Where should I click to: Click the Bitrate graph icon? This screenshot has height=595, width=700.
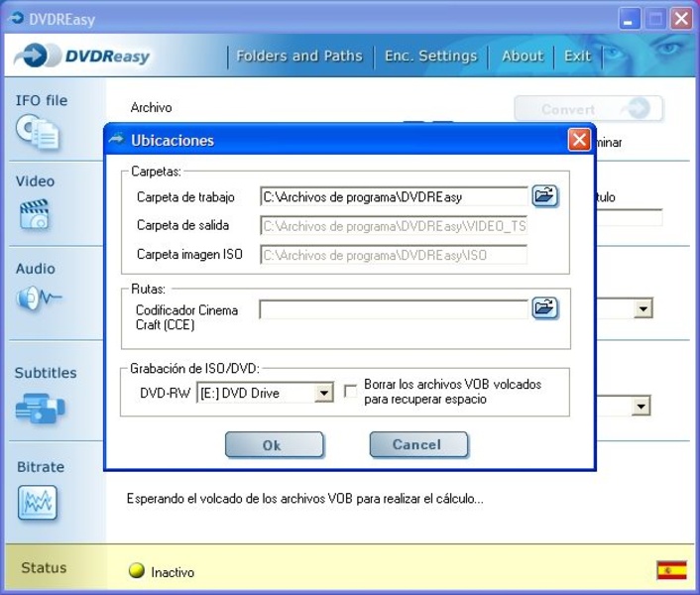(38, 502)
